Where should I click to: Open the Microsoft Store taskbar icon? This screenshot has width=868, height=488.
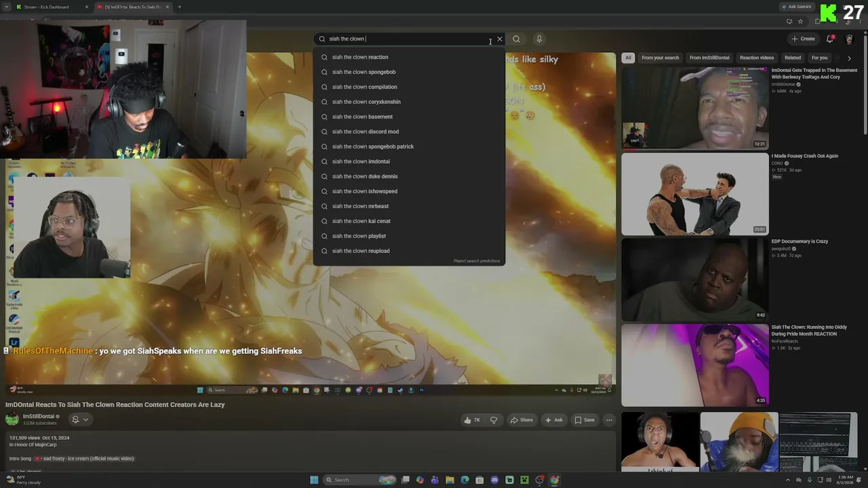(x=479, y=480)
